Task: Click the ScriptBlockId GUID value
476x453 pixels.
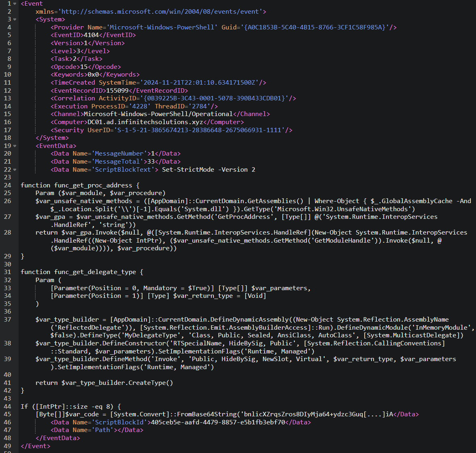Action: pyautogui.click(x=218, y=422)
